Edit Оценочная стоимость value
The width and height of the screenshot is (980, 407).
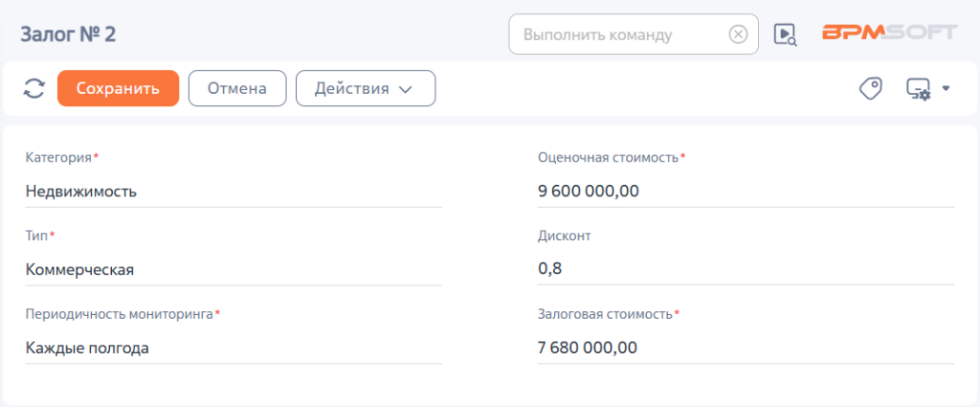[x=746, y=192]
